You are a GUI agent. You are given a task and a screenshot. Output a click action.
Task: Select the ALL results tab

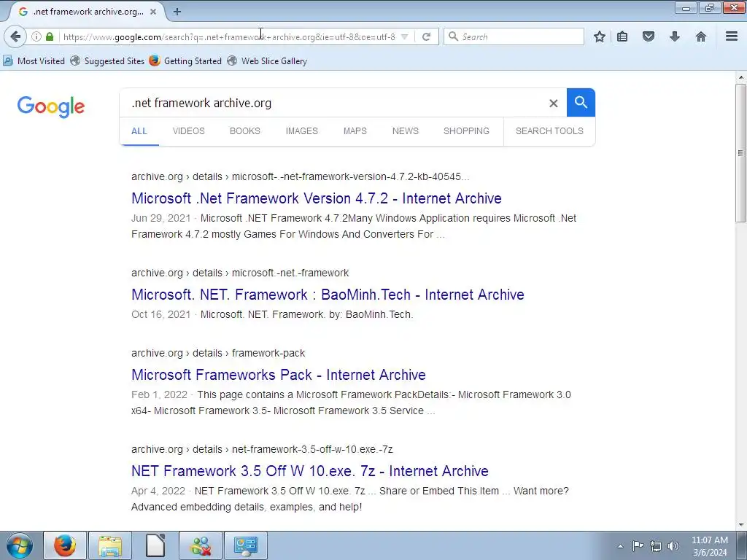pyautogui.click(x=139, y=131)
